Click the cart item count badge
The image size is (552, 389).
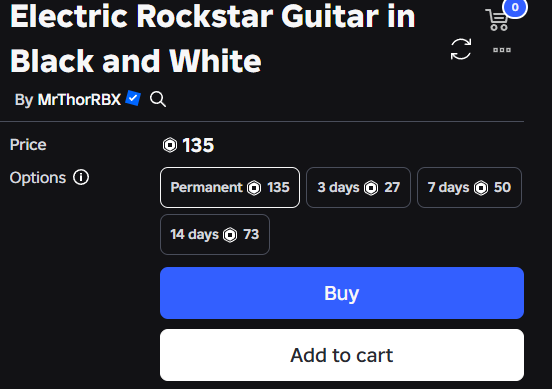point(515,7)
